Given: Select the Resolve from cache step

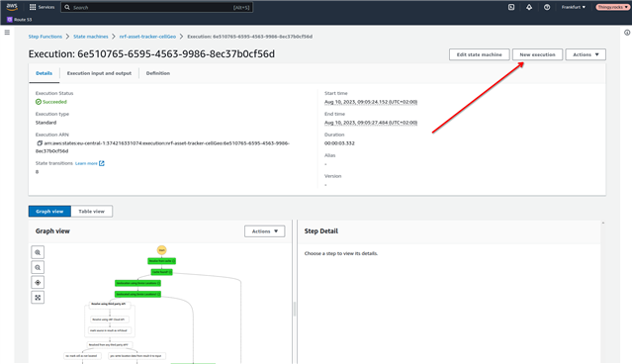Looking at the screenshot, I should coord(161,261).
